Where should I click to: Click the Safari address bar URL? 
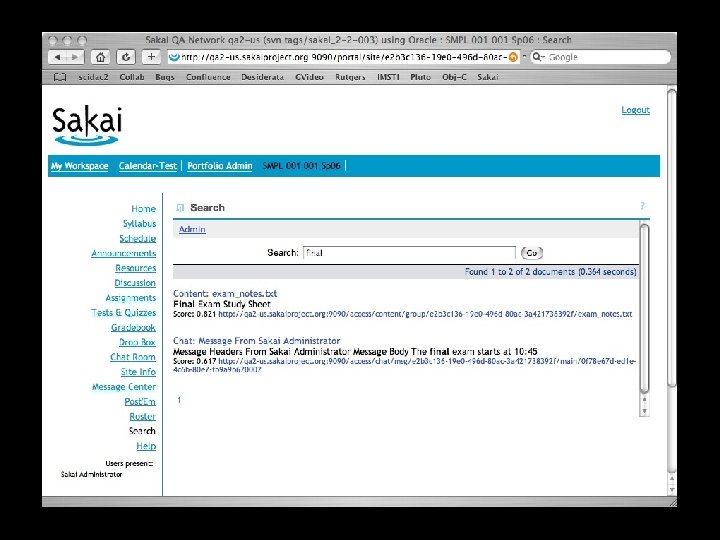click(x=343, y=57)
